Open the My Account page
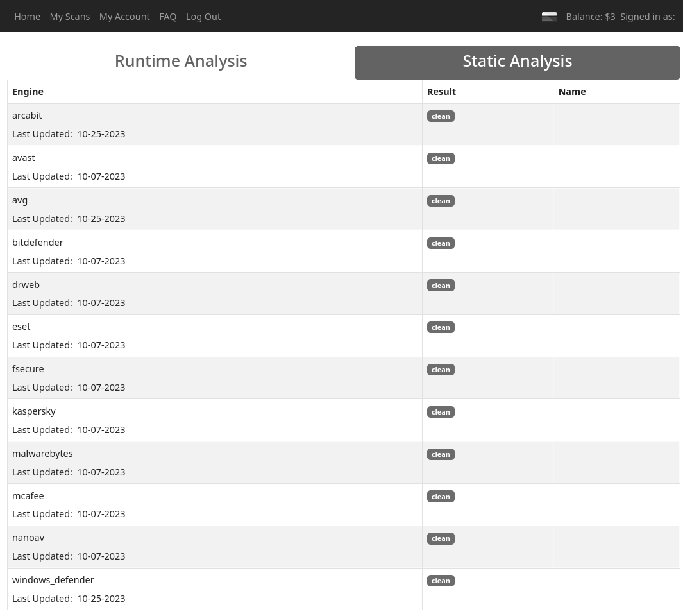The height and width of the screenshot is (616, 683). 124,17
